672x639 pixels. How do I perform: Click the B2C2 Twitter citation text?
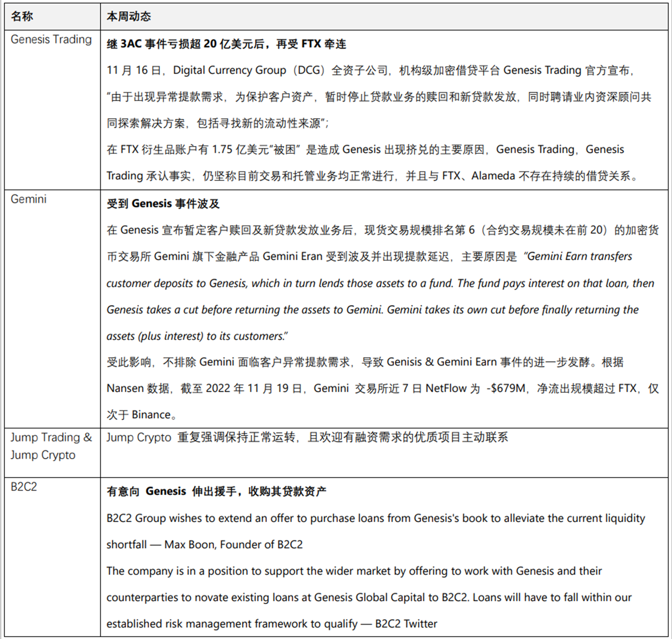click(x=405, y=624)
